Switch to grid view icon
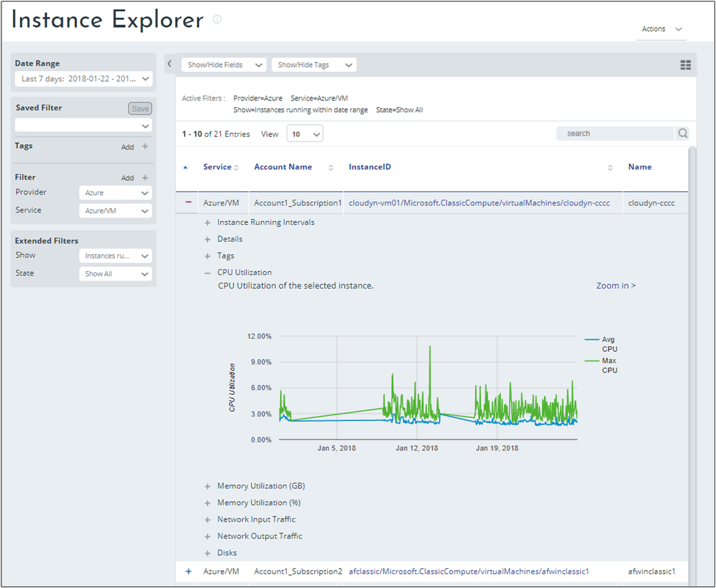This screenshot has width=716, height=588. point(686,65)
